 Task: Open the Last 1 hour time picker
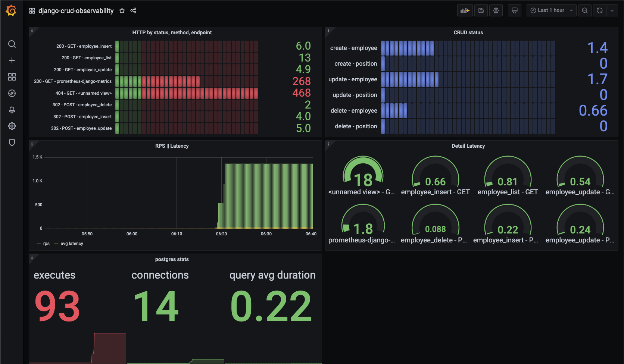coord(552,10)
